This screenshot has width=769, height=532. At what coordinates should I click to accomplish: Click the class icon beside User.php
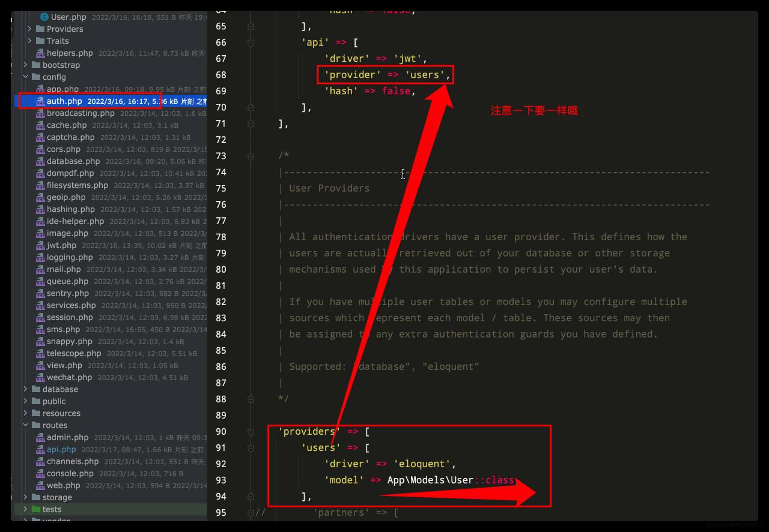tap(44, 17)
